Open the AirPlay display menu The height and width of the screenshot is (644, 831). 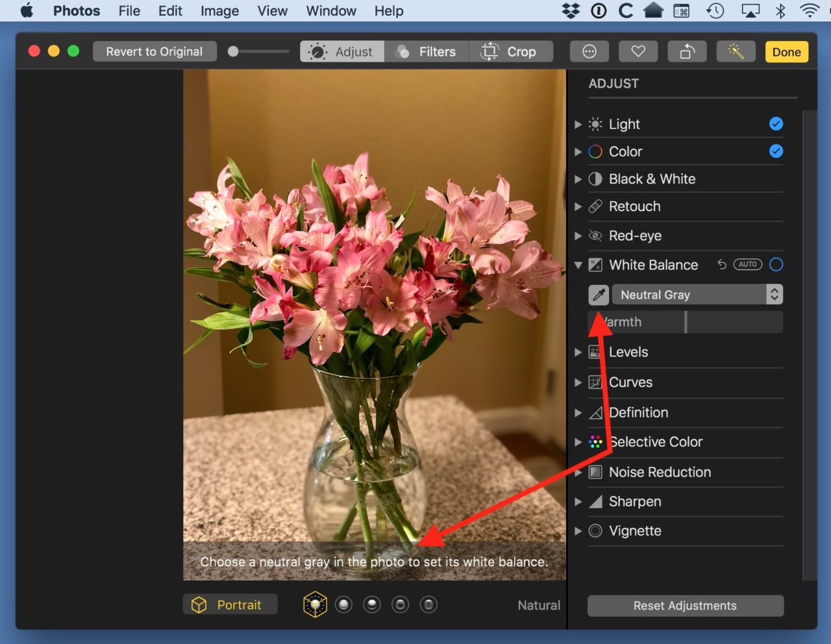pos(750,10)
